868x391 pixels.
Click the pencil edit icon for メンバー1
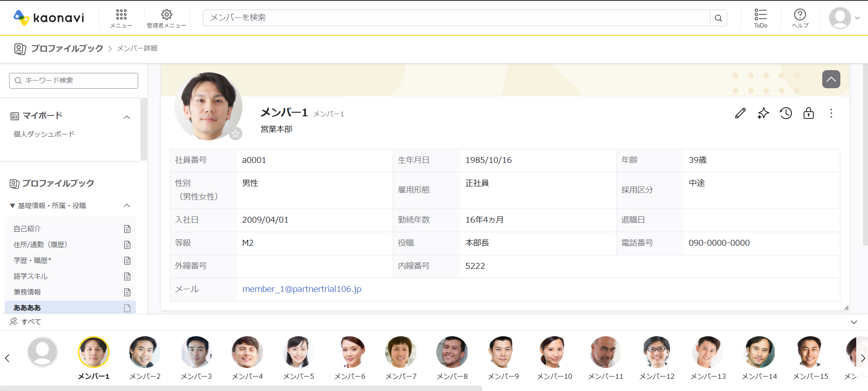click(x=740, y=113)
